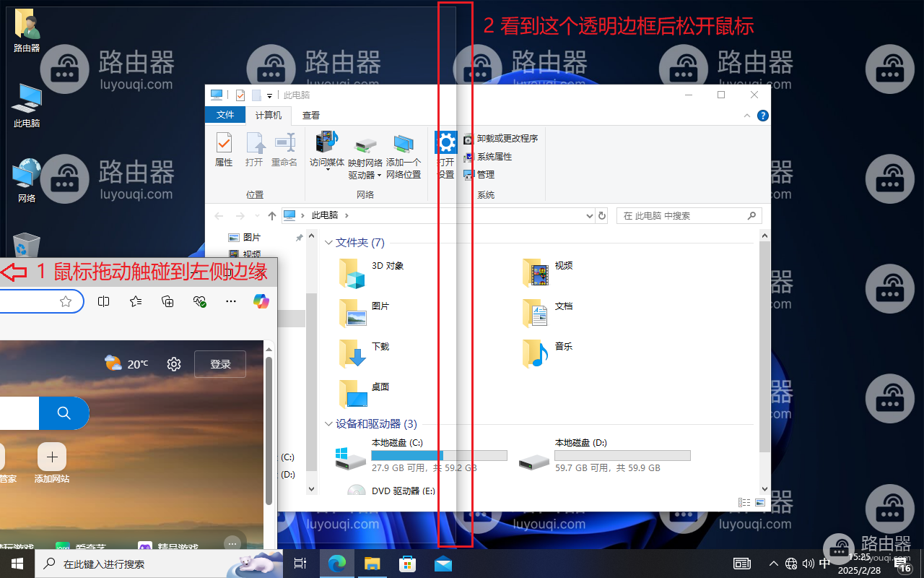This screenshot has height=578, width=924.
Task: Click the 在 此电脑 中搜索 search field
Action: pos(689,215)
